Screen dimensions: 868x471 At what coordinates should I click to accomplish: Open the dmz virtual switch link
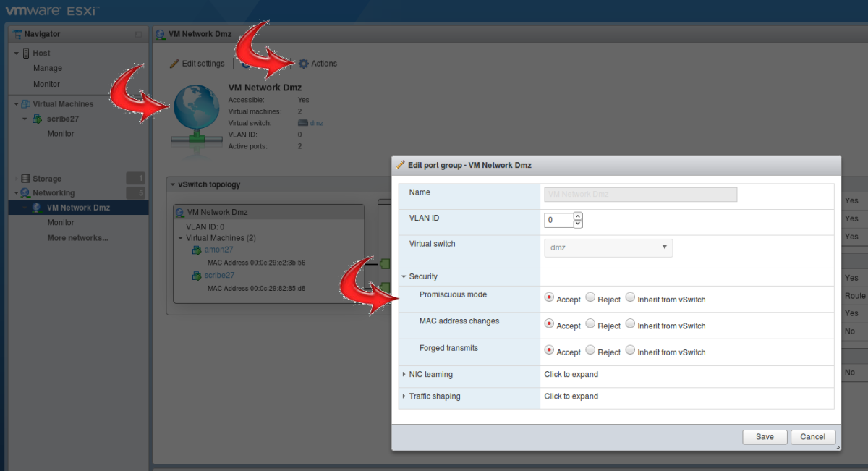(x=317, y=123)
